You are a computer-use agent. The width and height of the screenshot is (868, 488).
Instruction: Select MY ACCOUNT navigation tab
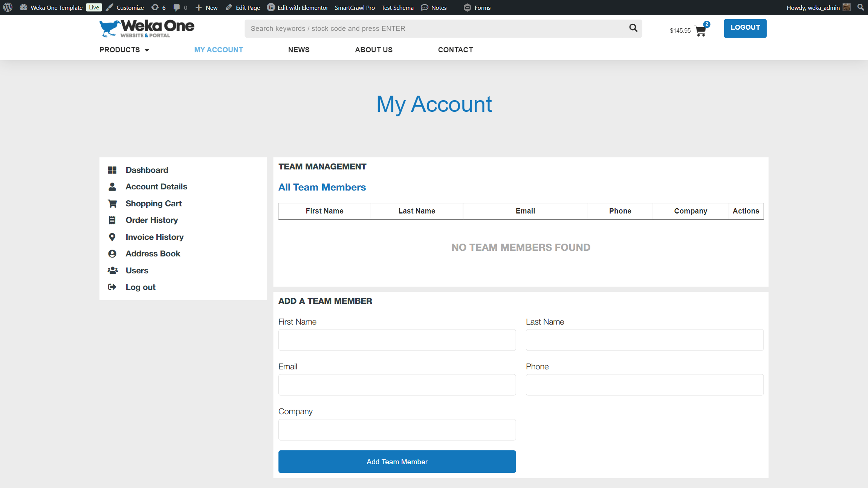coord(218,49)
